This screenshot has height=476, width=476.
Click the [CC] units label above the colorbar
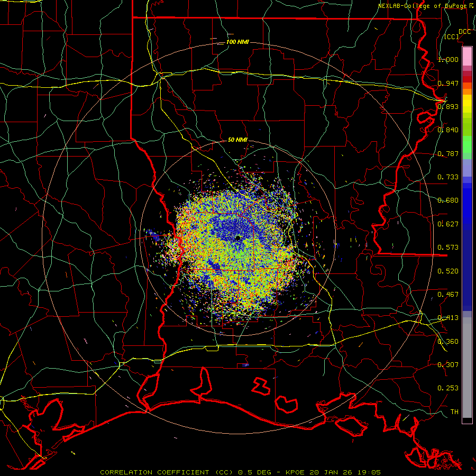click(452, 36)
